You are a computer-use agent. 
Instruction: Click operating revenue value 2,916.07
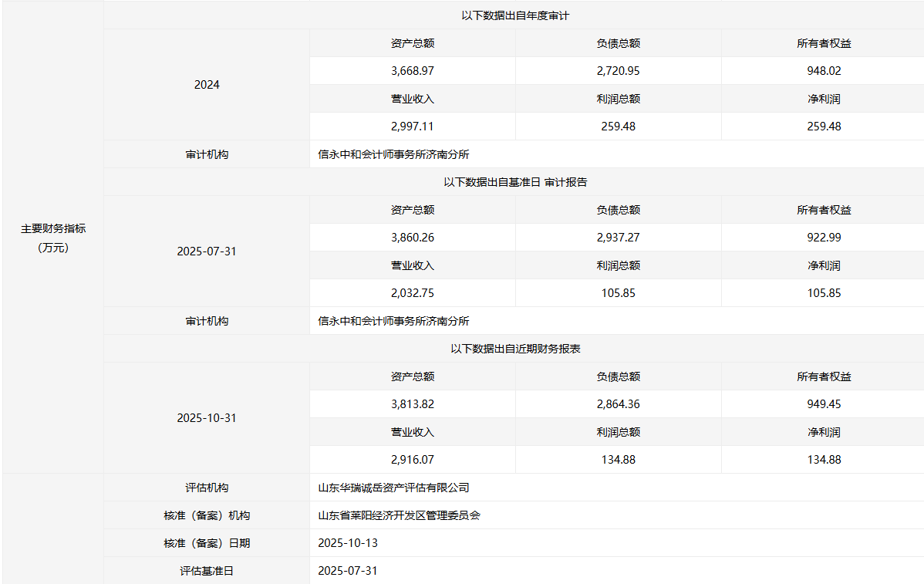tap(413, 460)
